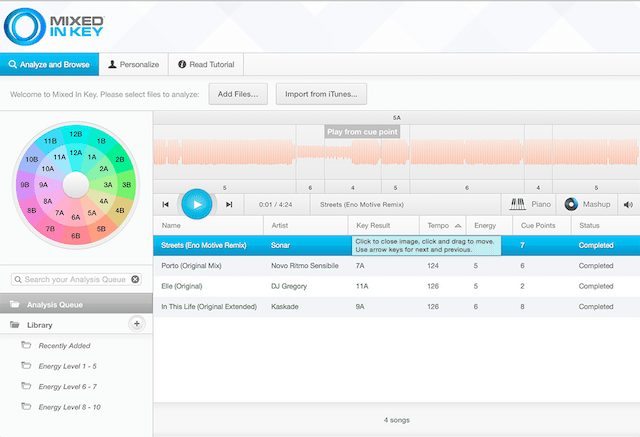
Task: Switch to the Personalize tab
Action: [133, 64]
